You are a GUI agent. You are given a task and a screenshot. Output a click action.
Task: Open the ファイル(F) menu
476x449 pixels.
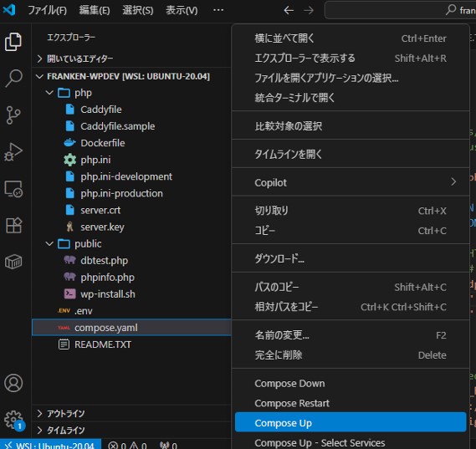(x=48, y=10)
